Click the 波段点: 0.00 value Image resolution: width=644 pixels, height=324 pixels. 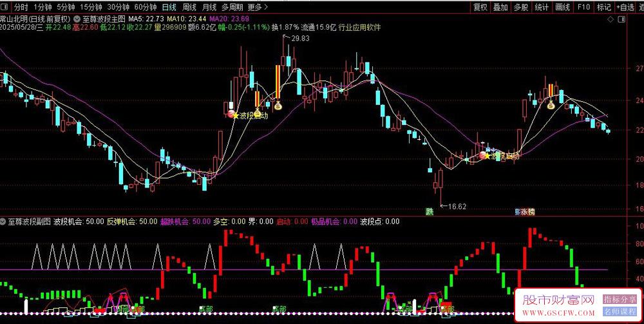(380, 222)
